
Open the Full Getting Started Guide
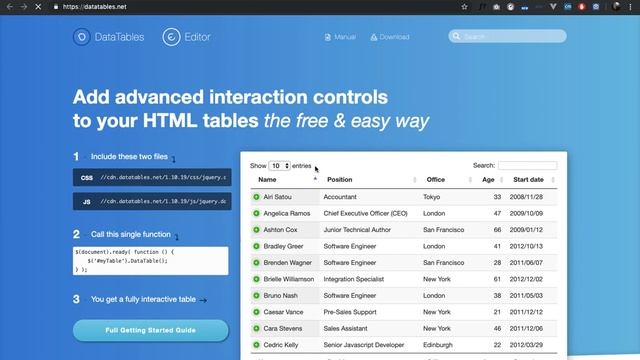coord(151,330)
